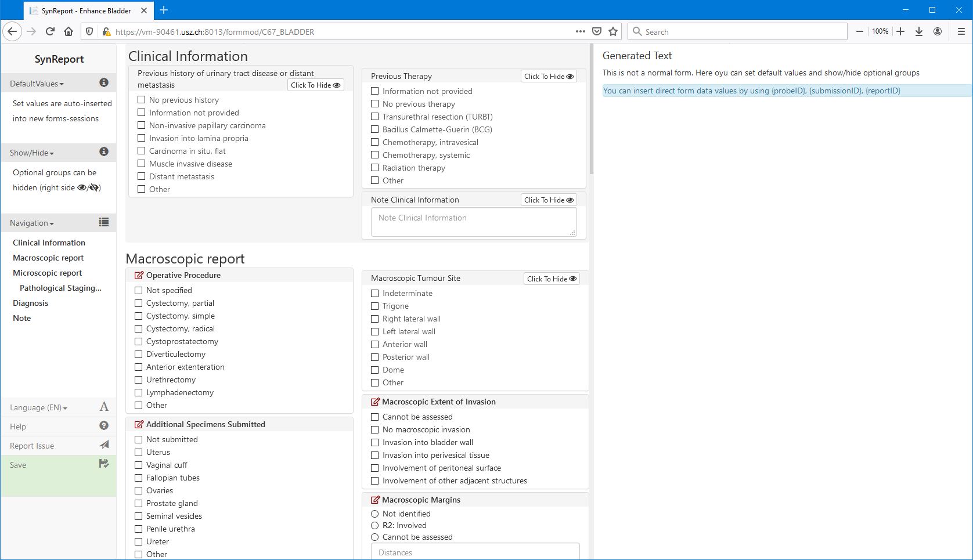Click the info icon beside Show/Hide
973x560 pixels.
point(104,152)
